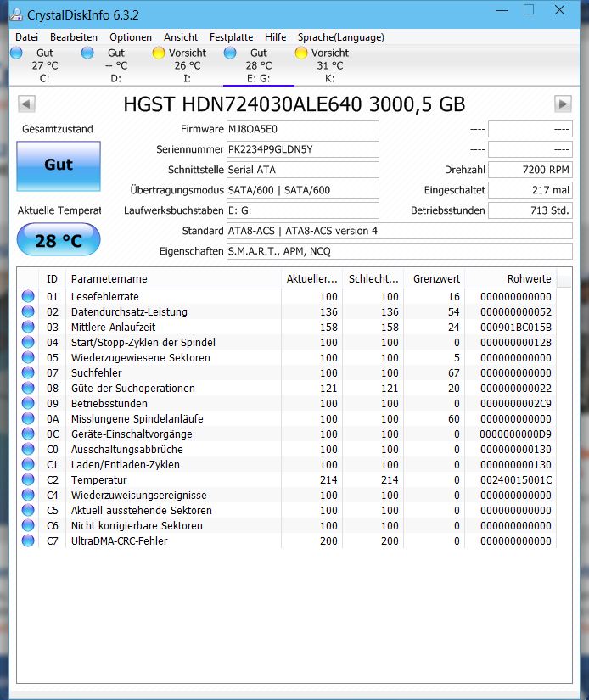Select the UltraDMA-CRC-Fehler parameter name
This screenshot has height=700, width=589.
pyautogui.click(x=119, y=540)
